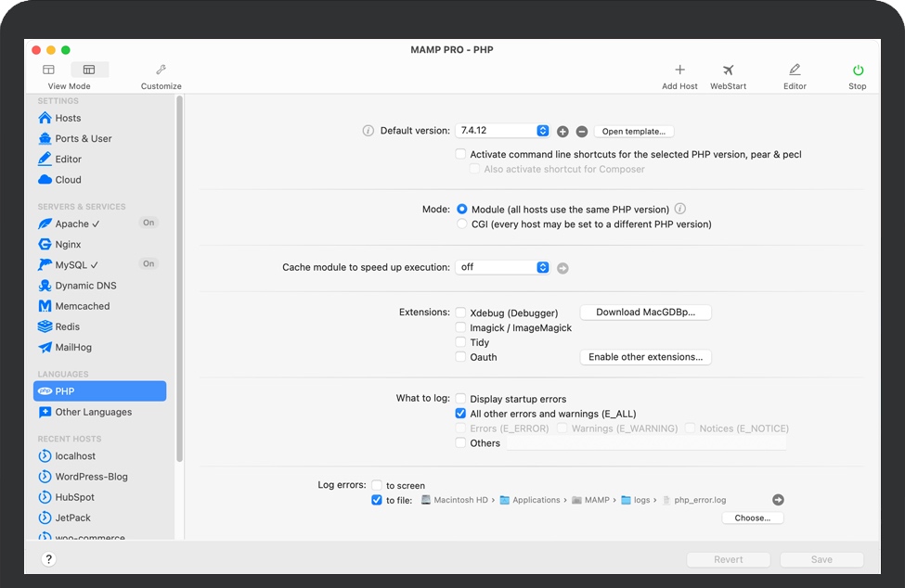905x588 pixels.
Task: Enable the Xdebug (Debugger) extension checkbox
Action: (461, 313)
